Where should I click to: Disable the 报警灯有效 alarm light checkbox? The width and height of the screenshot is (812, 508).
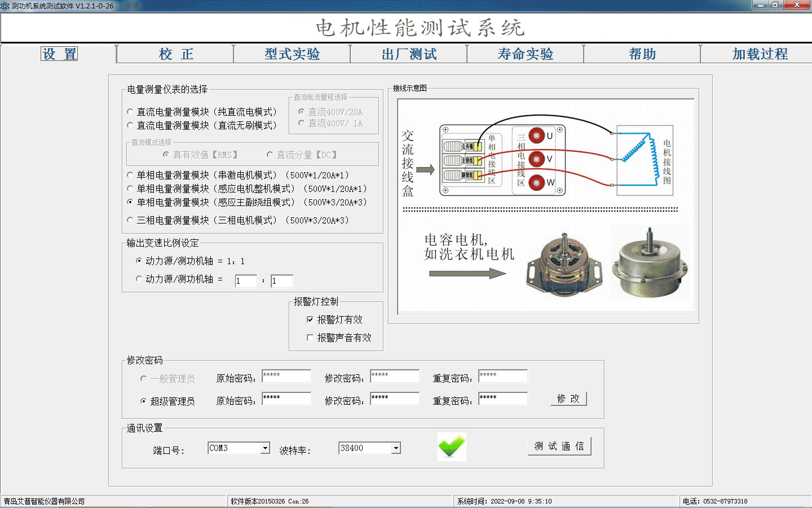(x=310, y=319)
